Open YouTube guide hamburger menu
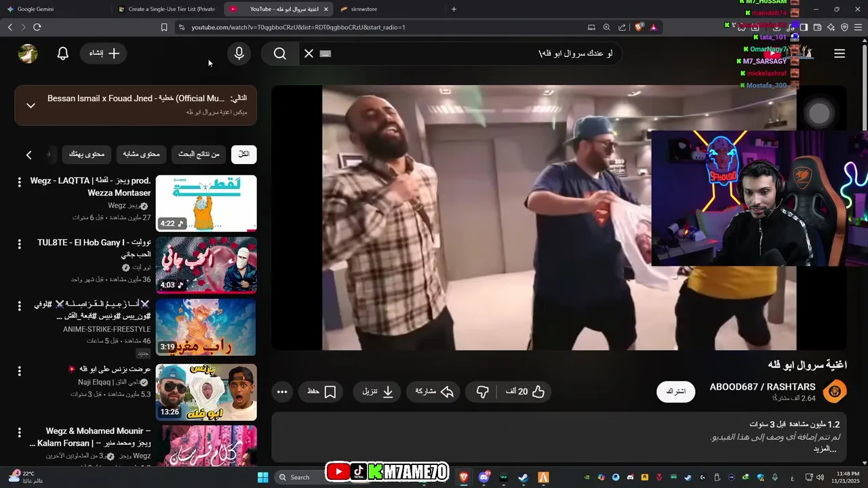This screenshot has width=868, height=488. click(840, 54)
